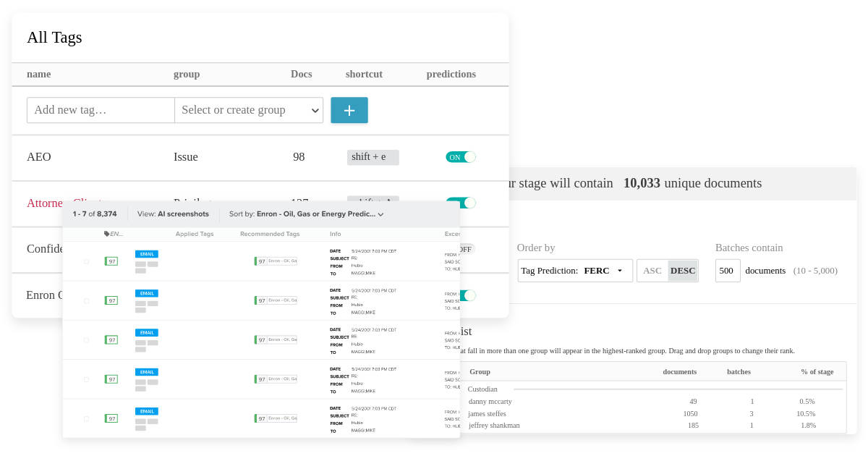Select ASC sort order

pyautogui.click(x=652, y=270)
